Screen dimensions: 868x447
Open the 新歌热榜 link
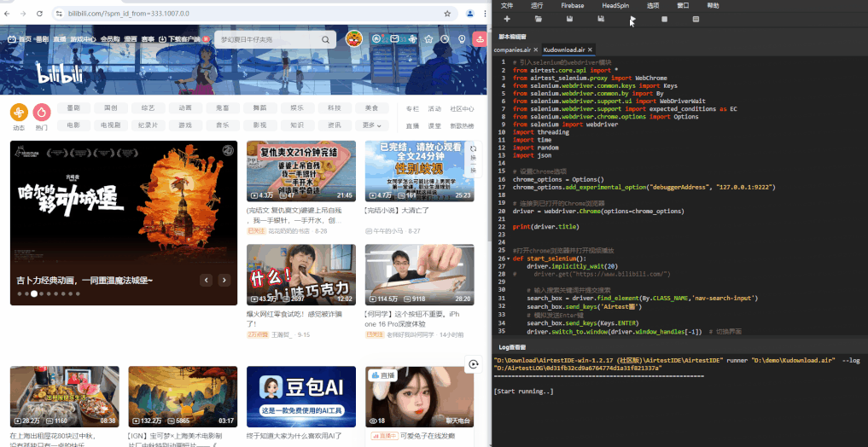click(462, 126)
